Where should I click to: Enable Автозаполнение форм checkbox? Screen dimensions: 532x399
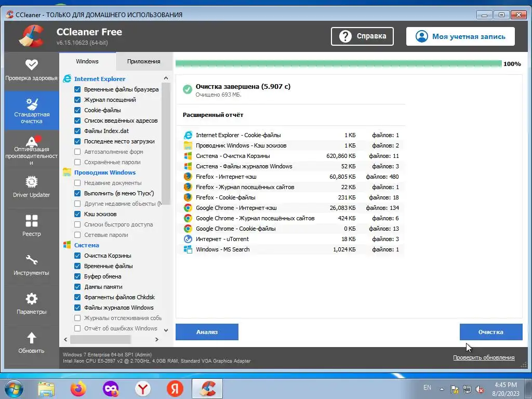[77, 152]
